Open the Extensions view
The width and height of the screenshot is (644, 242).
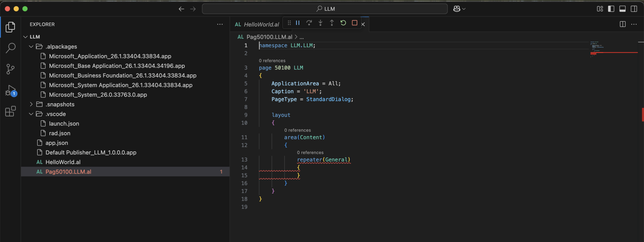pos(11,111)
